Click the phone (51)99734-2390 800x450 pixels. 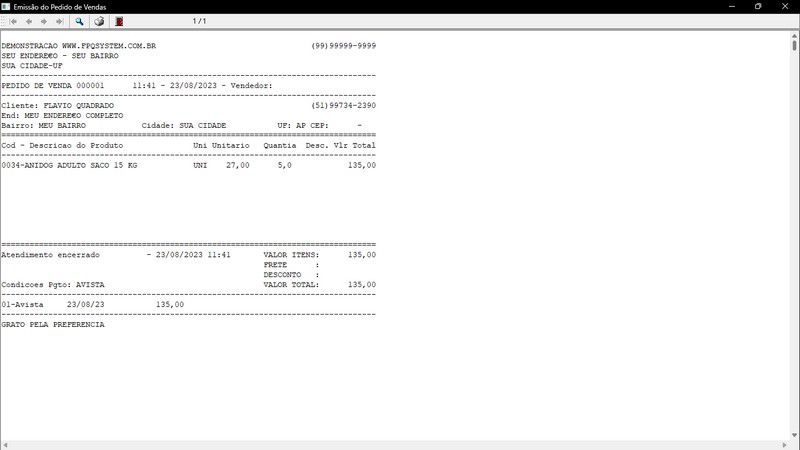click(343, 106)
